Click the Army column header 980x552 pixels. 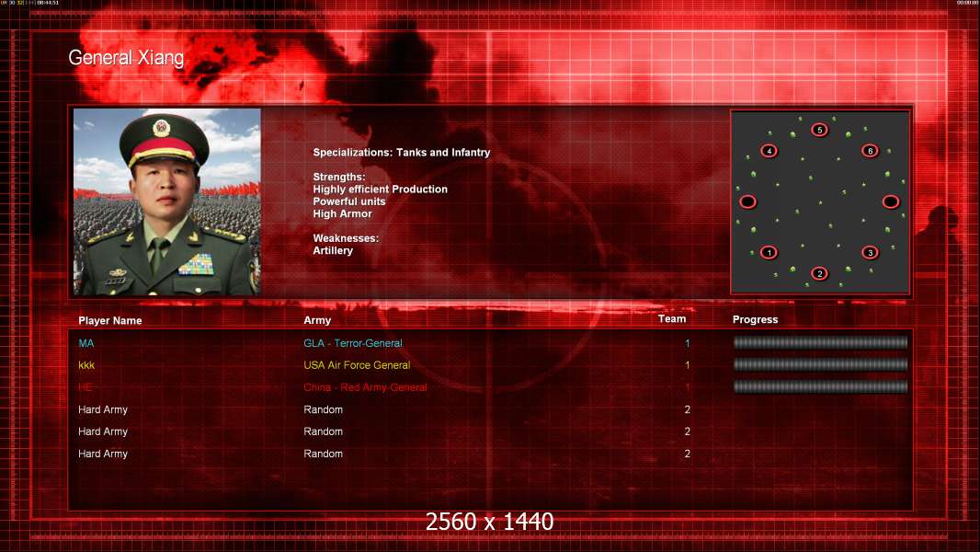click(x=317, y=320)
